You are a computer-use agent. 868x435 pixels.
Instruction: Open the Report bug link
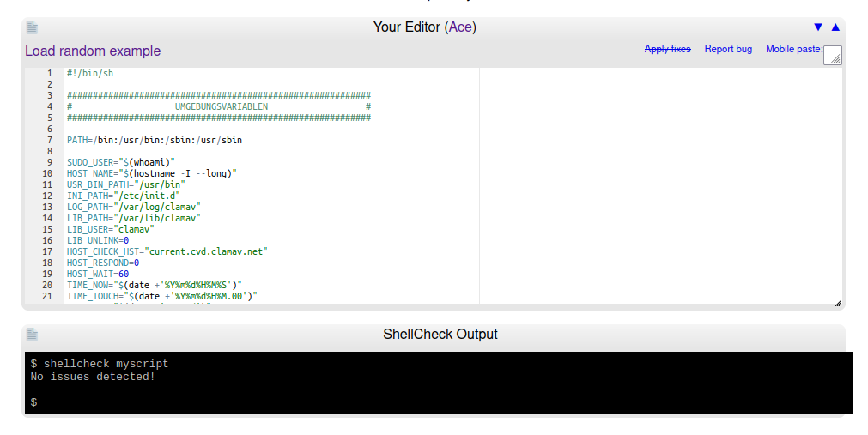pyautogui.click(x=728, y=49)
